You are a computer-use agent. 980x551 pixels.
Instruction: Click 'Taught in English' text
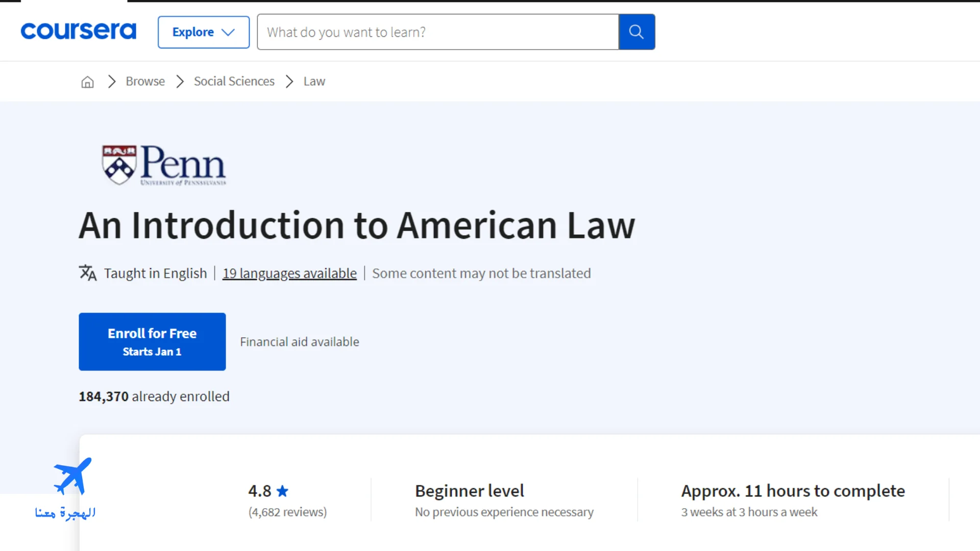coord(156,273)
